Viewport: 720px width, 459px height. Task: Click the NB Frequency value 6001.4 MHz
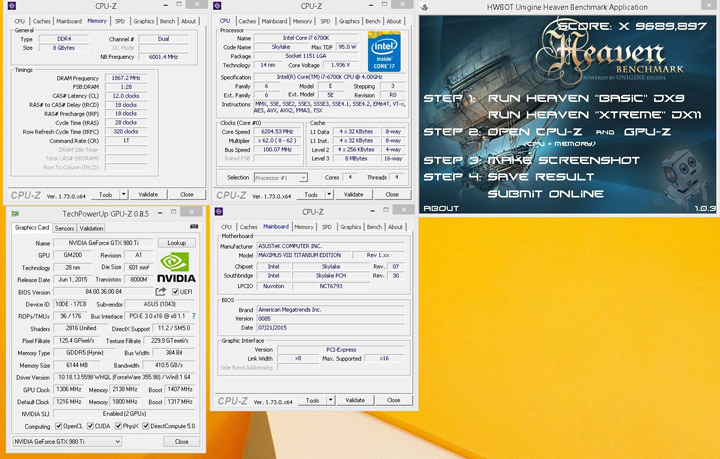tap(163, 57)
